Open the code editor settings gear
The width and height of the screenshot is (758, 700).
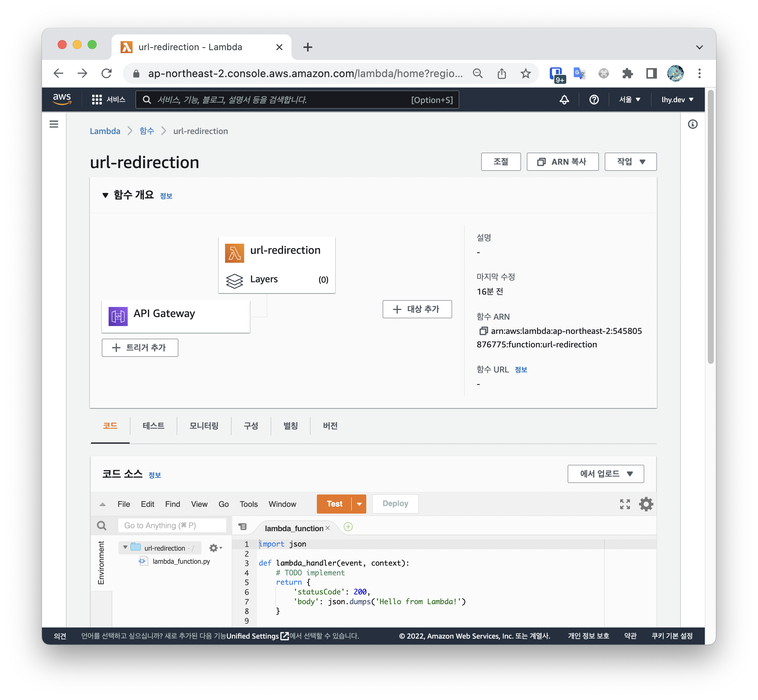[x=646, y=504]
